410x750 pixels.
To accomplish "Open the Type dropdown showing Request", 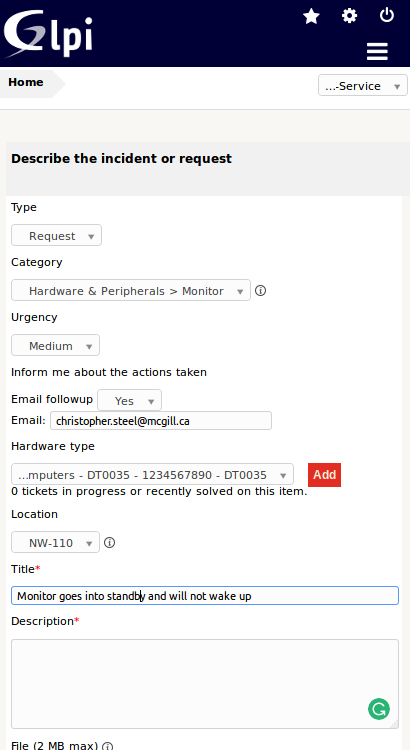I will click(56, 235).
